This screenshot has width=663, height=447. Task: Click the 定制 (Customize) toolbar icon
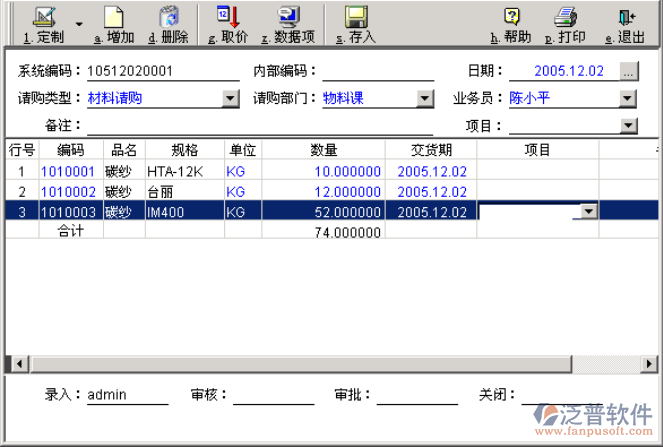pyautogui.click(x=44, y=18)
